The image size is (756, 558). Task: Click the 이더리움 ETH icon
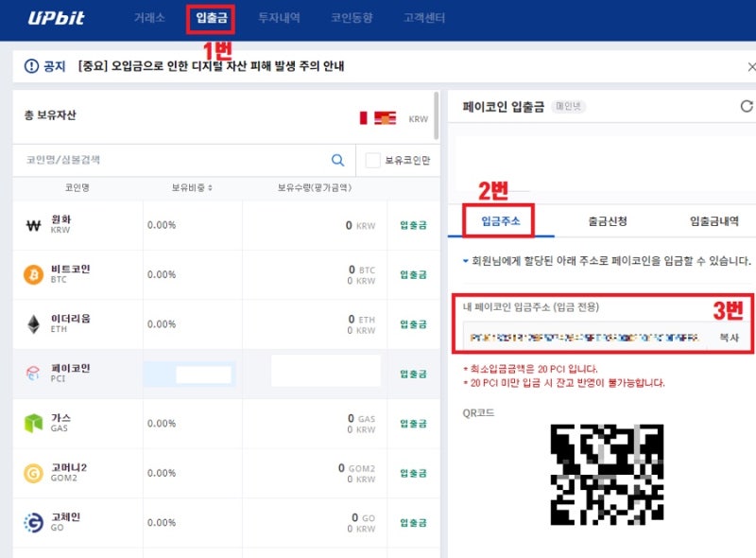33,323
